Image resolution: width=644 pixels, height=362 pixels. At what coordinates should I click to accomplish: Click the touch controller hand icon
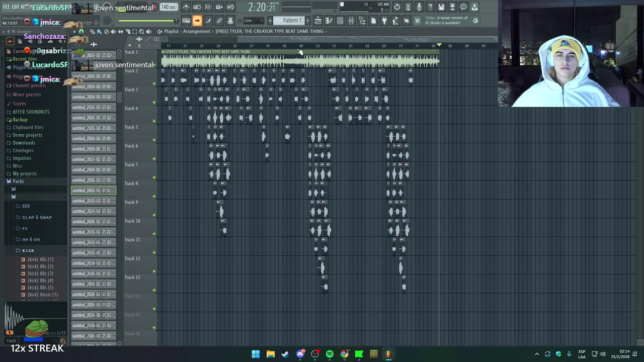(x=407, y=21)
